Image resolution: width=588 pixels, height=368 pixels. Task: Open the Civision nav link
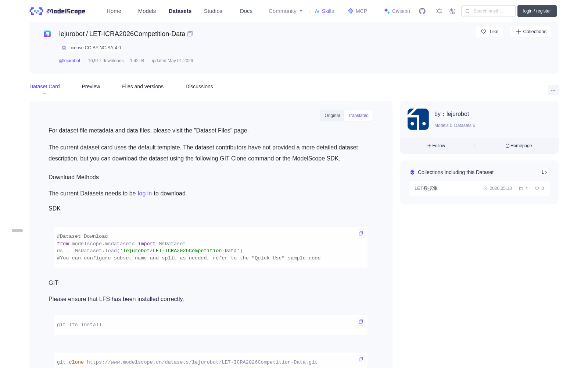pyautogui.click(x=397, y=11)
